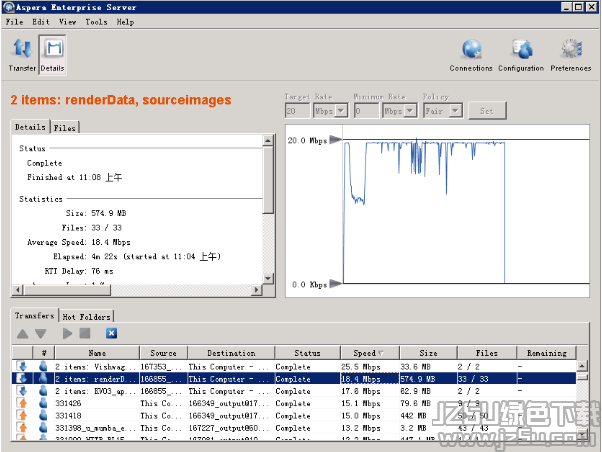The height and width of the screenshot is (452, 602).
Task: Click the 20.0 Mbps target rate marker
Action: pyautogui.click(x=336, y=139)
